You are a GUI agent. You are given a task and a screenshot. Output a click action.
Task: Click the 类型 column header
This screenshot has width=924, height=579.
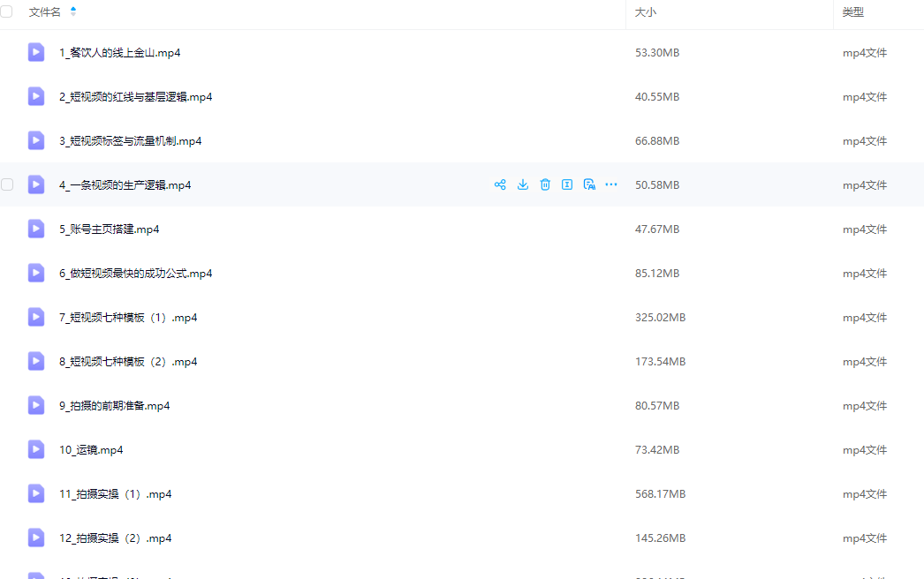pos(852,12)
